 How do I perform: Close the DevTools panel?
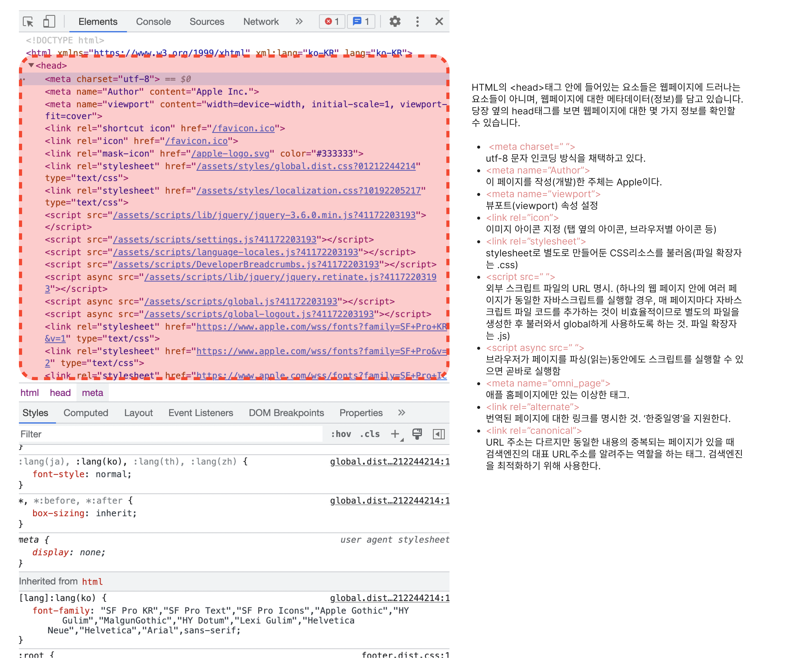pos(439,22)
